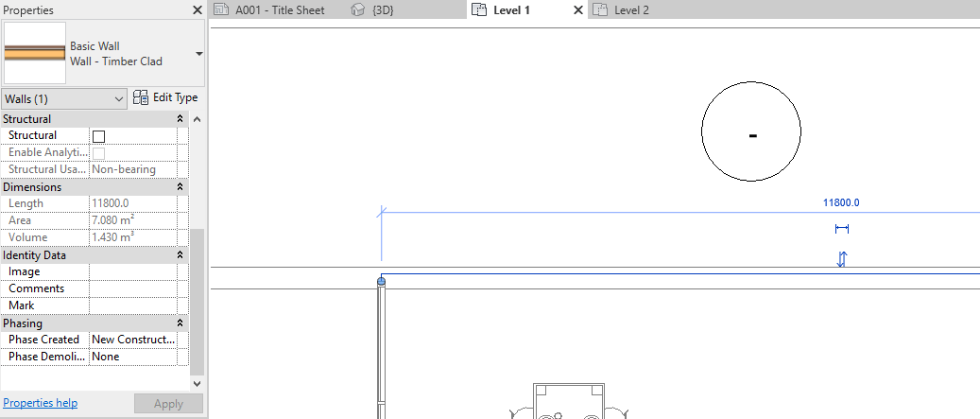Click the wall flip orientation arrows
This screenshot has width=980, height=419.
coord(842,259)
